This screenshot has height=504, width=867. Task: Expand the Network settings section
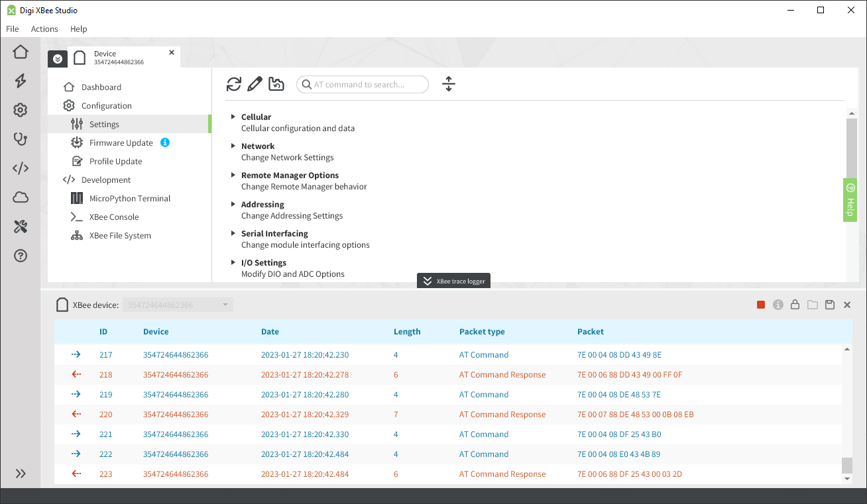coord(233,146)
